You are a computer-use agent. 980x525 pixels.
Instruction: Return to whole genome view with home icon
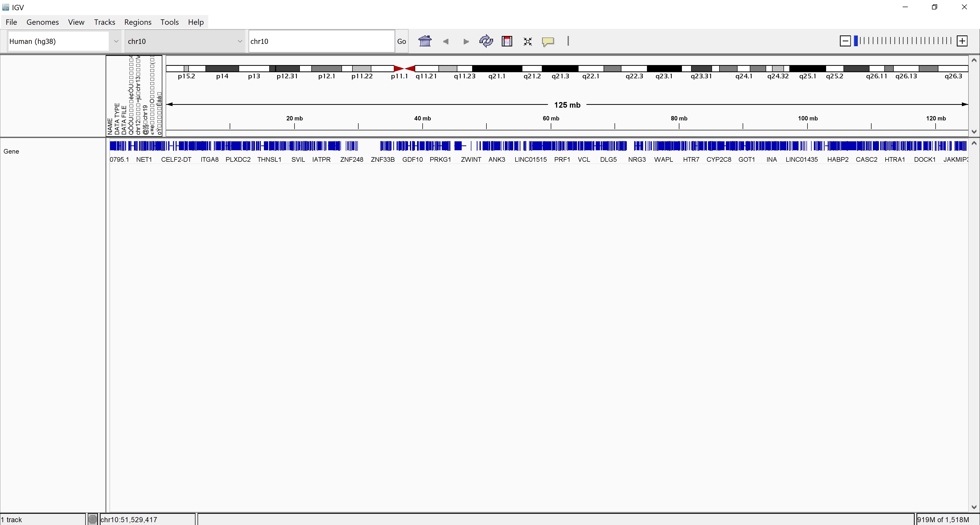pyautogui.click(x=425, y=41)
